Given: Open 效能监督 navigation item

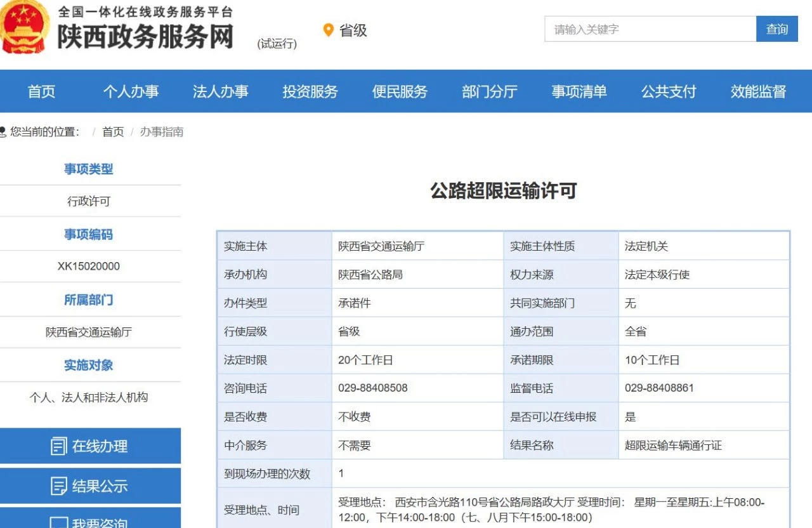Looking at the screenshot, I should pyautogui.click(x=758, y=91).
